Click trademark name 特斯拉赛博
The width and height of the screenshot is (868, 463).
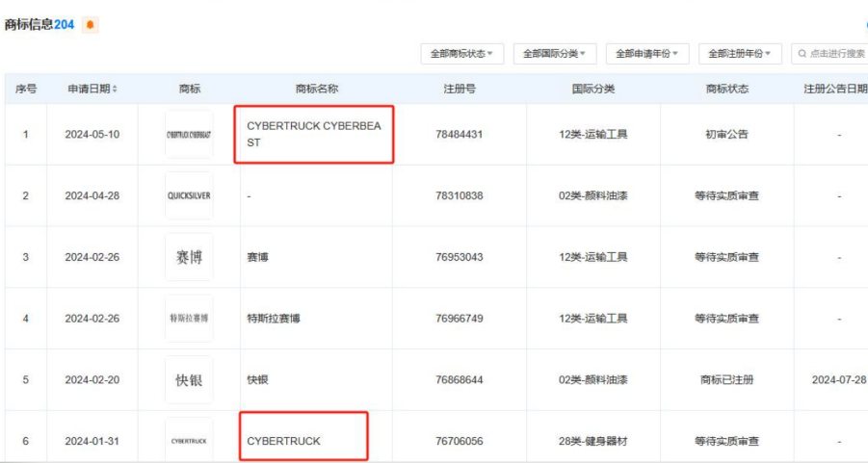(274, 319)
